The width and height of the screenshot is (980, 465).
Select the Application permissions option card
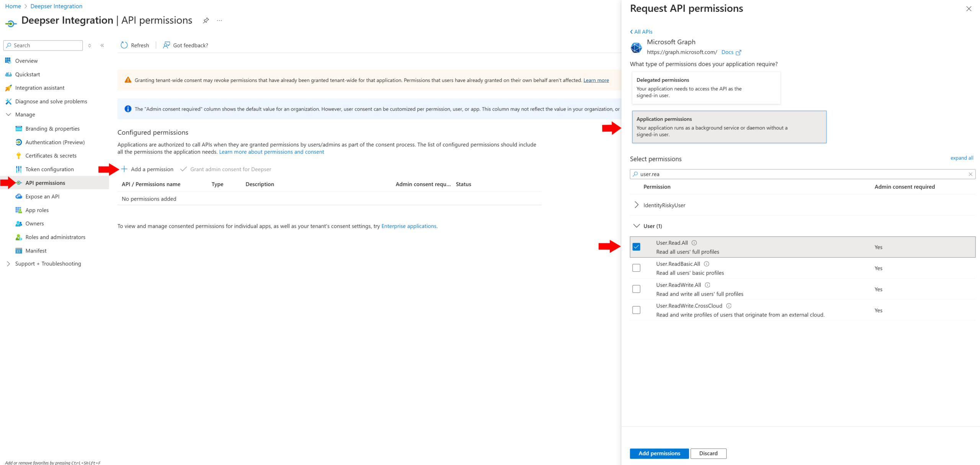[729, 127]
